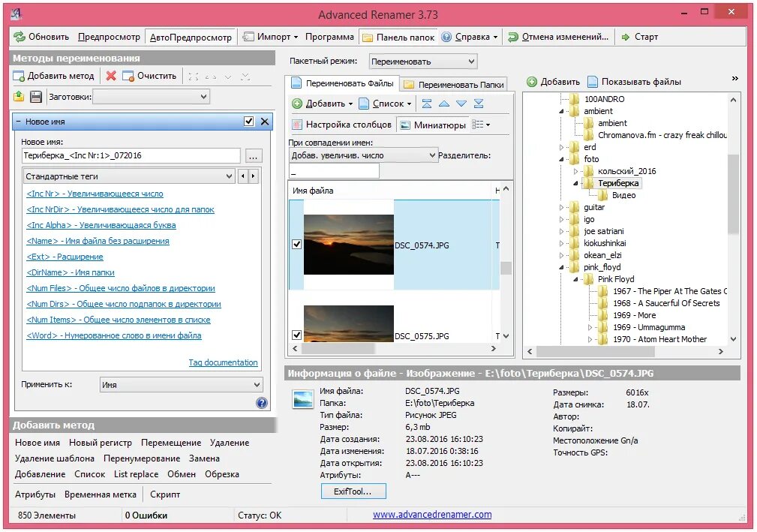
Task: Open the file list Добавить dropdown
Action: click(323, 104)
